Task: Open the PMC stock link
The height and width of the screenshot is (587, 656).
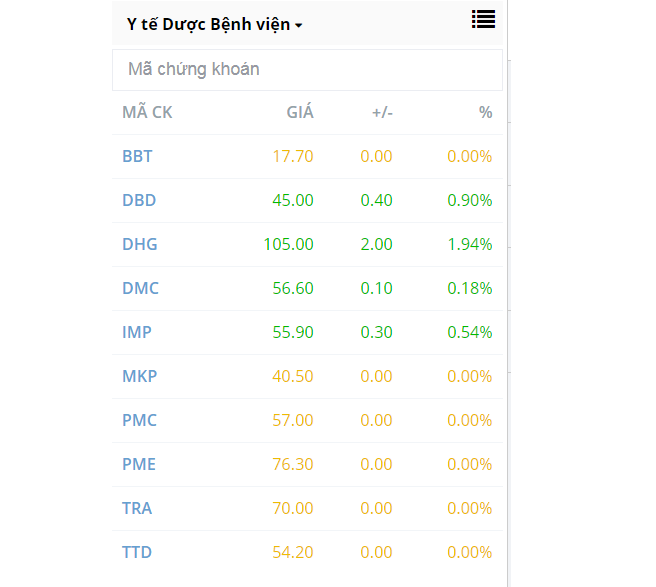Action: pos(139,420)
